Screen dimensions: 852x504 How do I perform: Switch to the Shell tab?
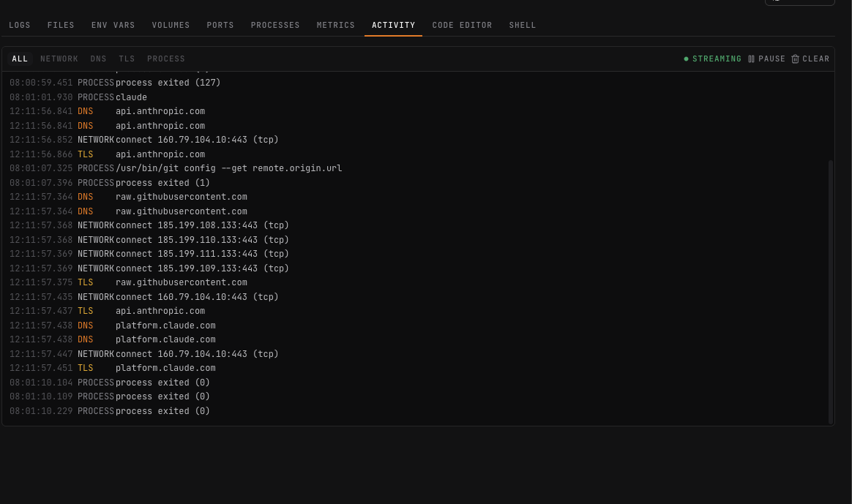click(x=522, y=25)
